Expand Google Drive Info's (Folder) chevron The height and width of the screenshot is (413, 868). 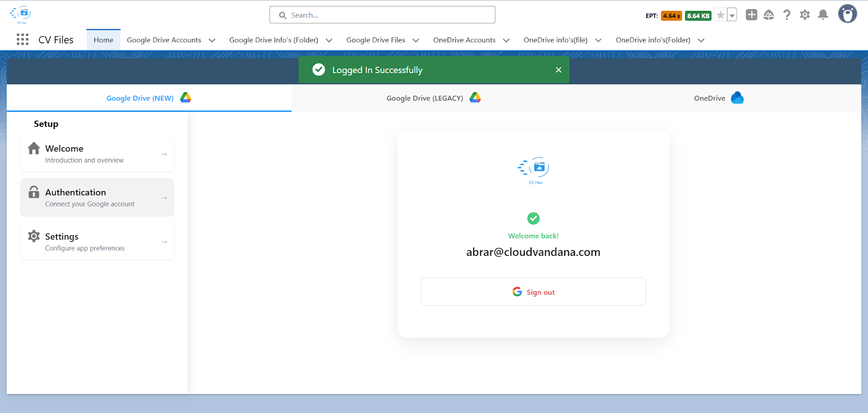[329, 40]
